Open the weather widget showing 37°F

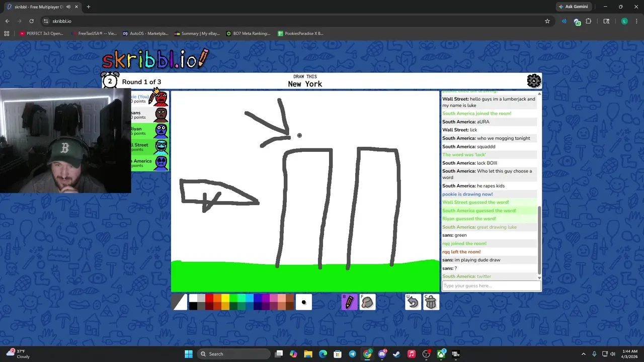[x=18, y=354]
